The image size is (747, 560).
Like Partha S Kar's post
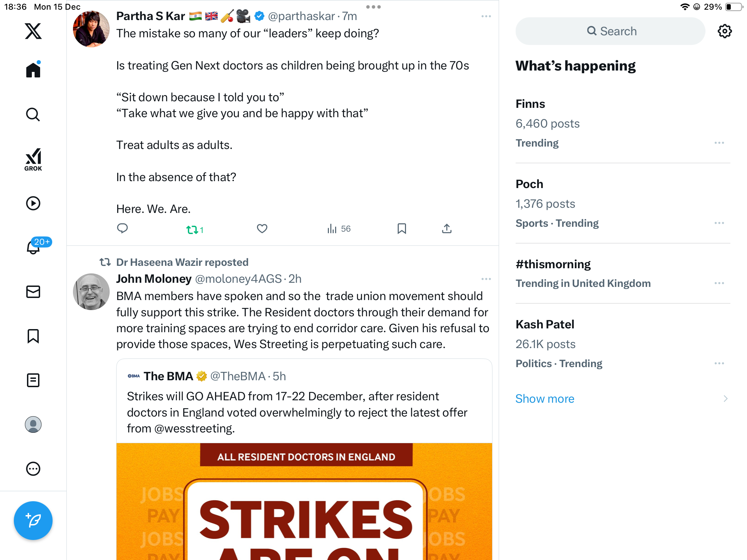coord(262,229)
